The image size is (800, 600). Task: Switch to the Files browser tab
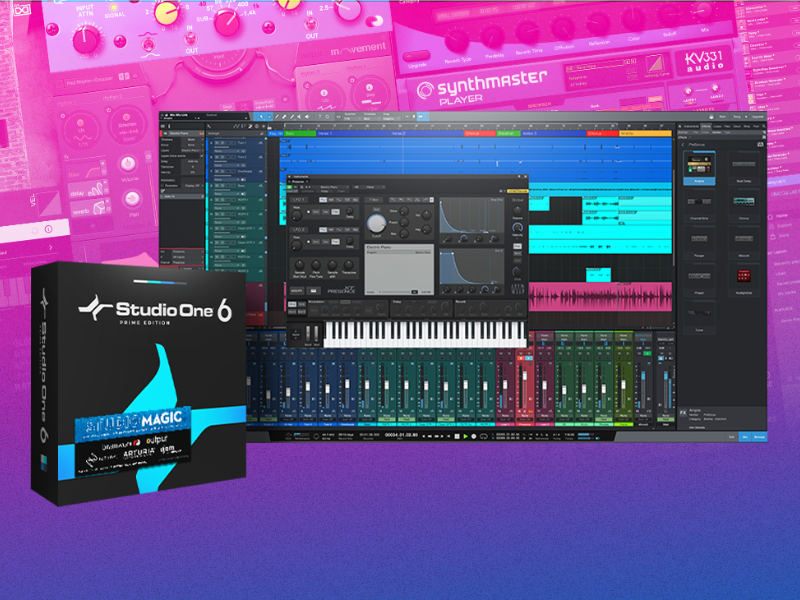[728, 126]
